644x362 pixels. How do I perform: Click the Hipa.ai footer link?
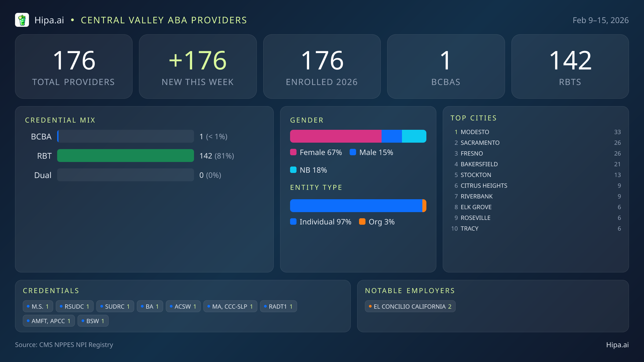(x=617, y=345)
